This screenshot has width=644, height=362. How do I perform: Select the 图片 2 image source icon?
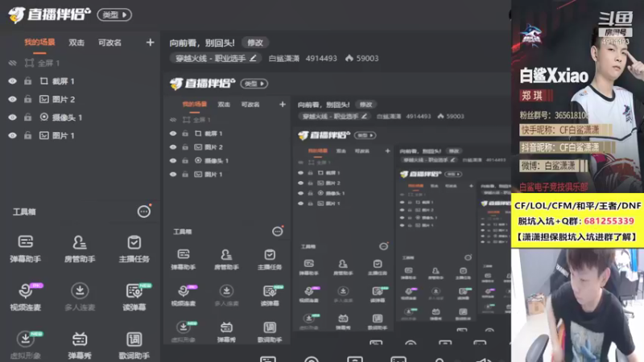click(x=44, y=99)
